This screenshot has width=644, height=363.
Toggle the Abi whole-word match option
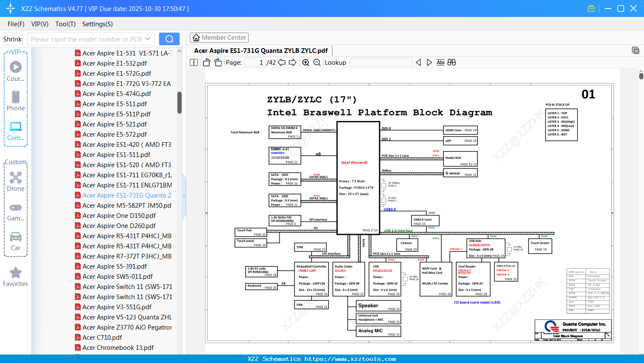[x=440, y=63]
